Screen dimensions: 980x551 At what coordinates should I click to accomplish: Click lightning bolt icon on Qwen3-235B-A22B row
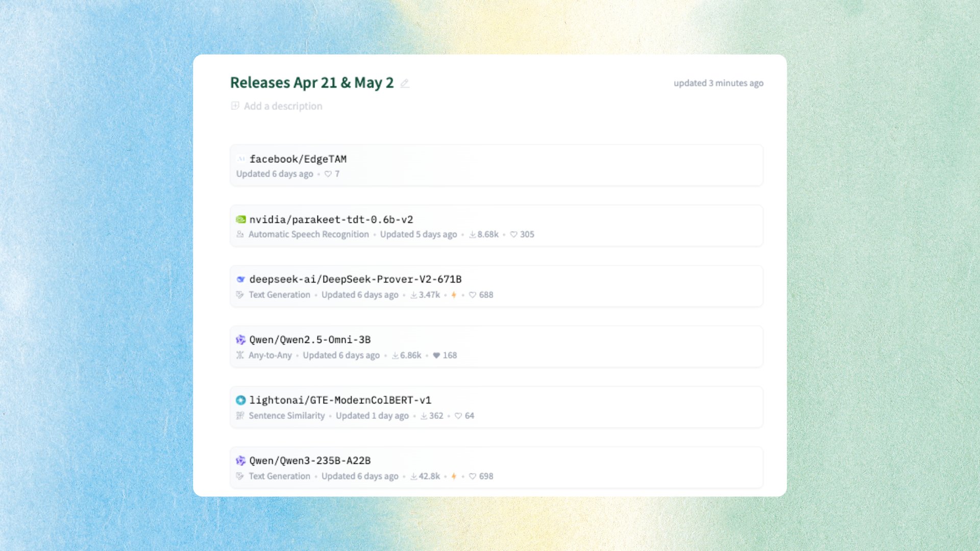point(454,476)
